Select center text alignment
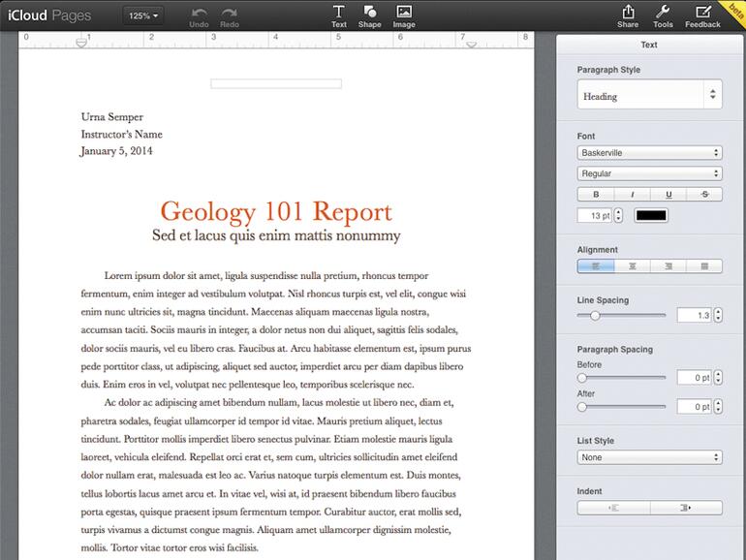Image resolution: width=746 pixels, height=560 pixels. coord(632,266)
